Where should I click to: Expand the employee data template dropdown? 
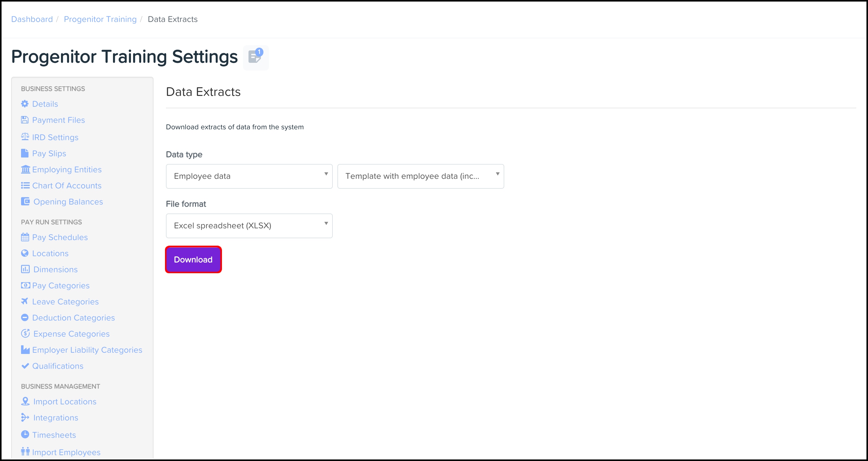click(420, 176)
